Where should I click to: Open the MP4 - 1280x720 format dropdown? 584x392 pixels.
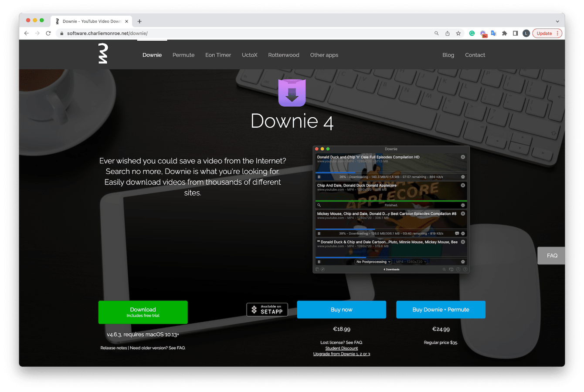click(x=411, y=262)
